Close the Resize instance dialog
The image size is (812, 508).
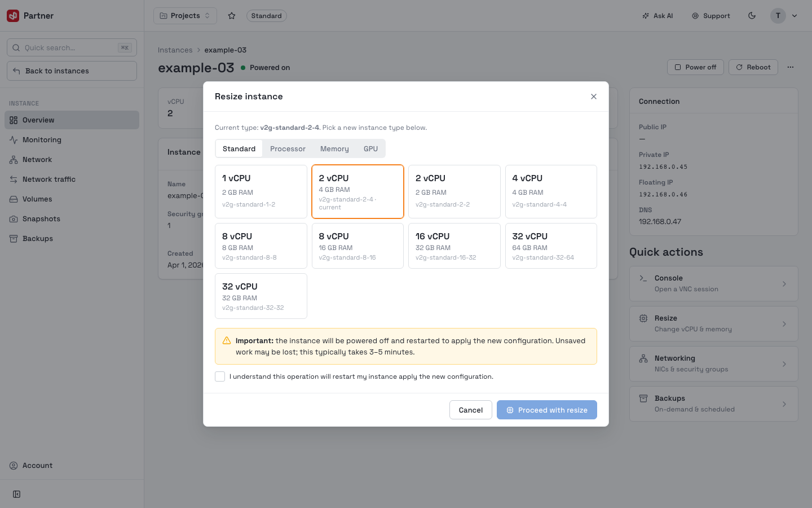click(x=594, y=97)
